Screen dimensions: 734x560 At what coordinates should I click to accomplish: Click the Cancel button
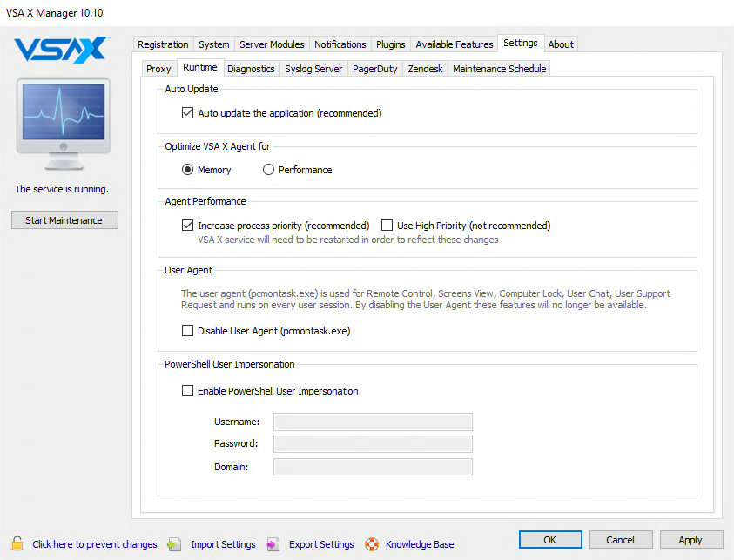[x=621, y=540]
